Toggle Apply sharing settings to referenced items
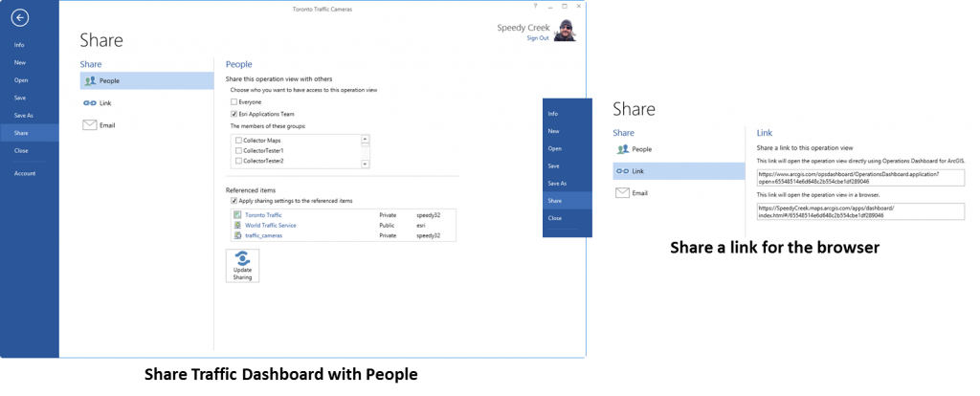Viewport: 980px width, 396px height. (234, 201)
